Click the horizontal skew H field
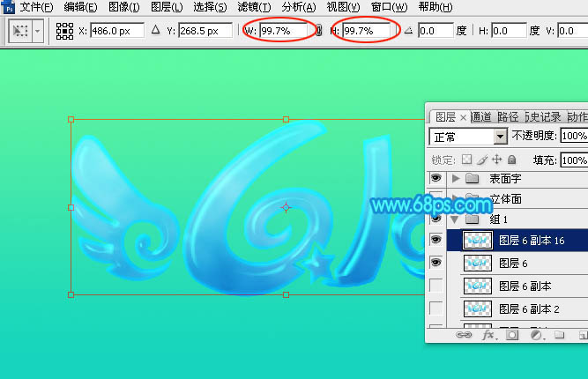 point(509,31)
